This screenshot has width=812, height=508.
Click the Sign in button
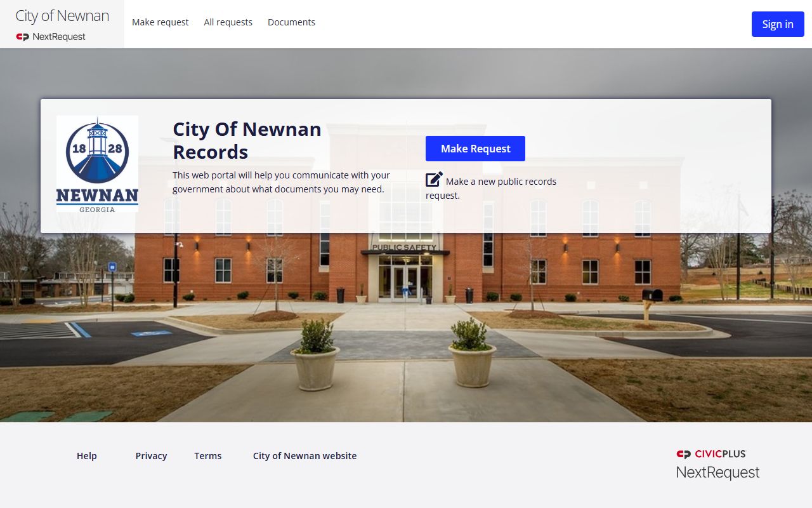pos(778,24)
